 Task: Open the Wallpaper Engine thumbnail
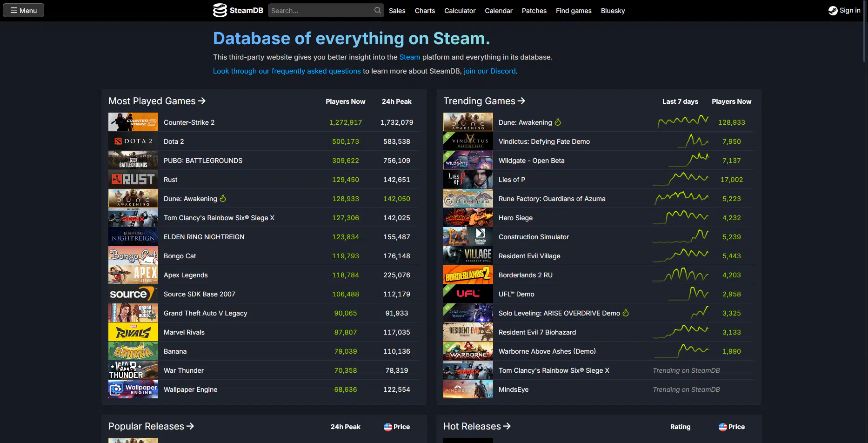coord(133,389)
